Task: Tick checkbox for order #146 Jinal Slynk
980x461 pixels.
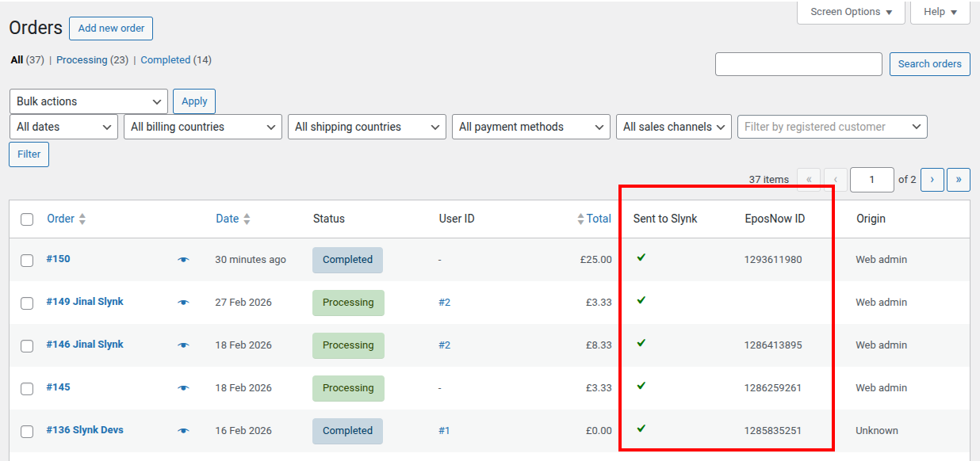Action: pyautogui.click(x=27, y=346)
